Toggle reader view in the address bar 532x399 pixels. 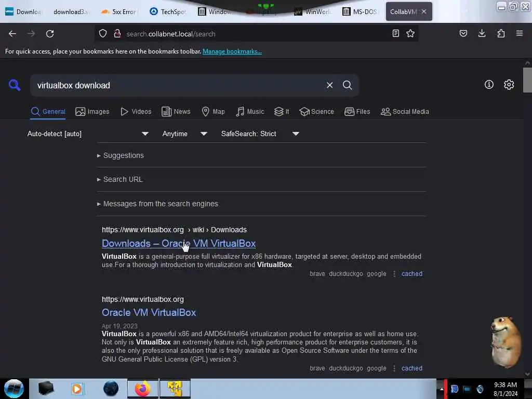point(395,33)
